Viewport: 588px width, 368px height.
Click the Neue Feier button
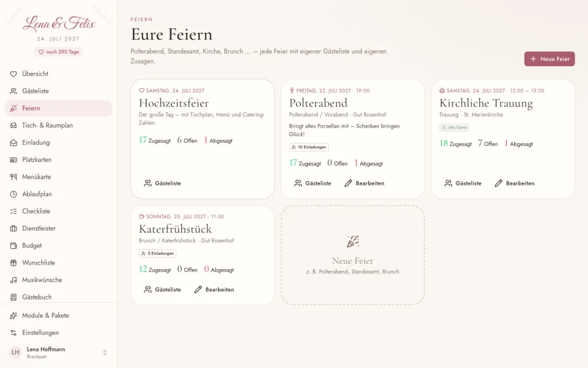550,59
